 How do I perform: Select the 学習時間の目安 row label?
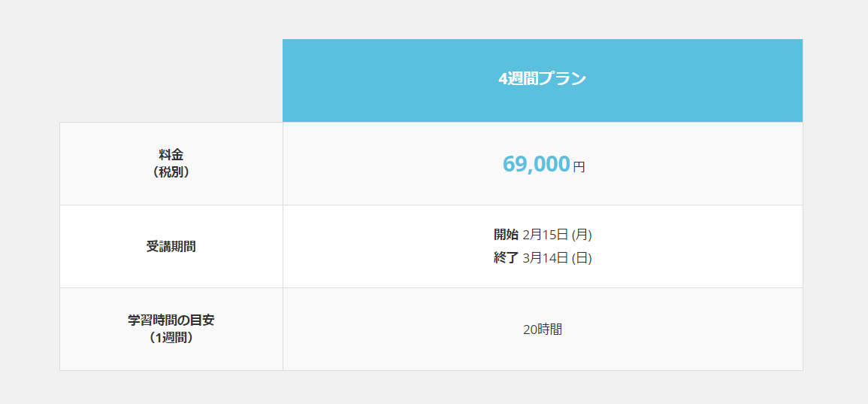pos(171,320)
